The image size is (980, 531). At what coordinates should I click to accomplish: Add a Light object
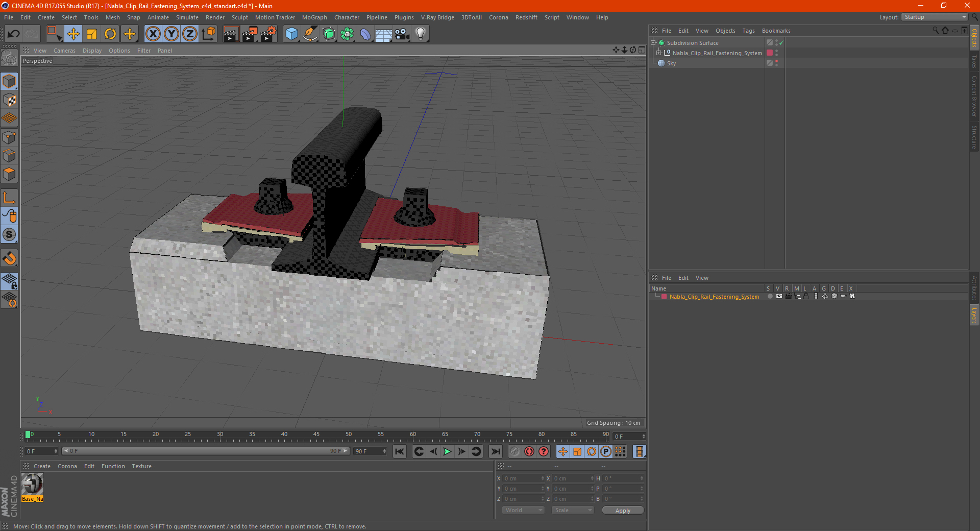[x=421, y=34]
